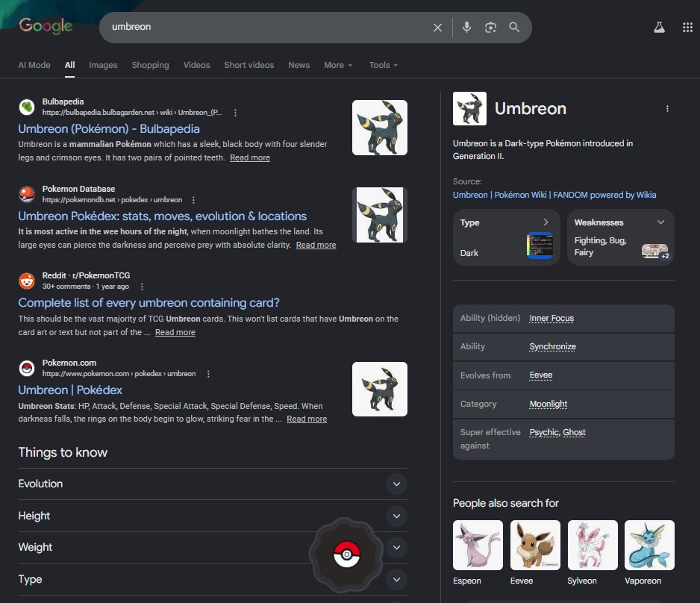Switch to Images tab
700x603 pixels.
tap(103, 65)
